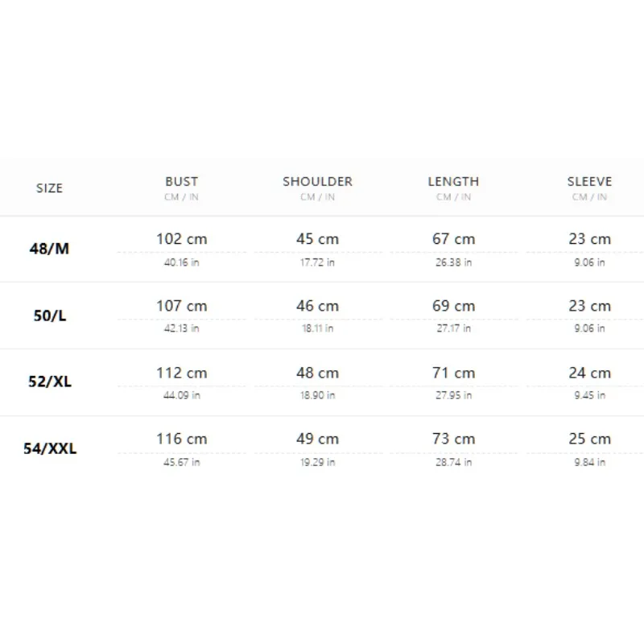Pick the 52/XL size row label

pos(50,382)
